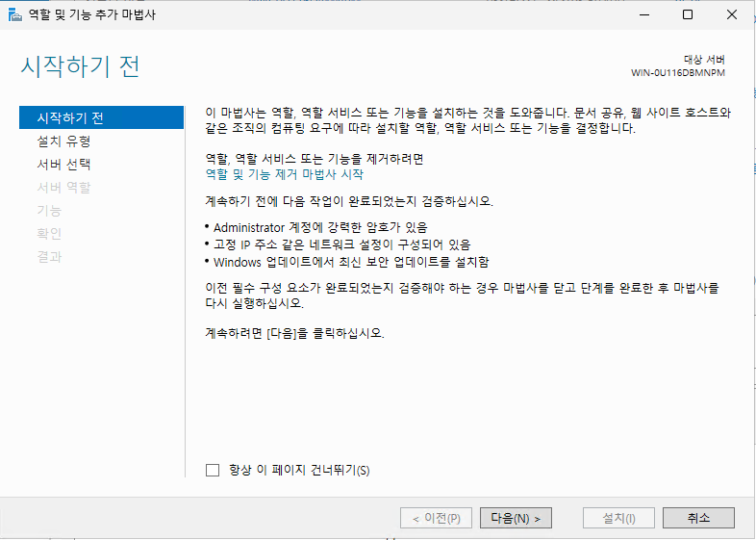
Task: Go to the '서버 선택' step
Action: [x=63, y=164]
